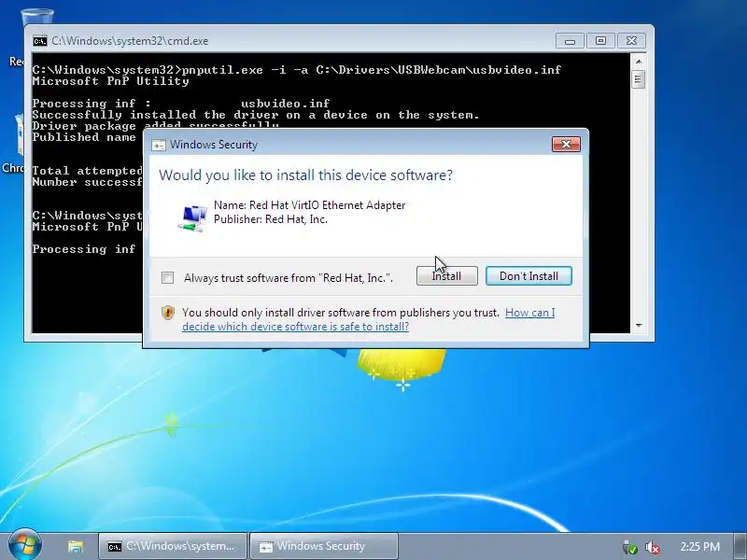Screen dimensions: 747x560
Task: Close the Windows Security dialog
Action: pyautogui.click(x=566, y=145)
